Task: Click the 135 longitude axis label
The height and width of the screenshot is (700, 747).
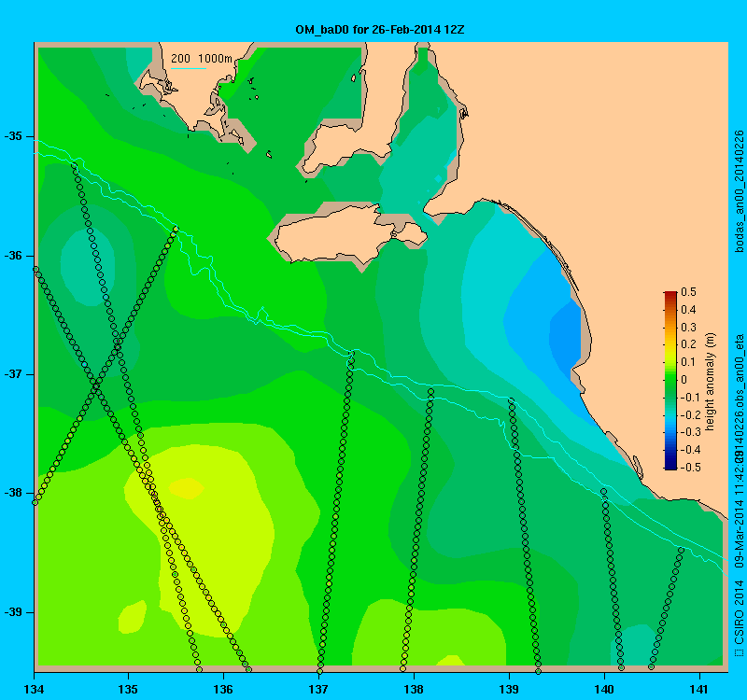Action: [129, 689]
